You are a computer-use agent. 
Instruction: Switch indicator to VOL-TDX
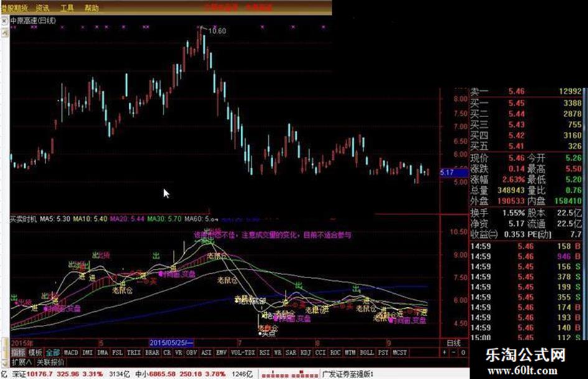[x=243, y=352]
